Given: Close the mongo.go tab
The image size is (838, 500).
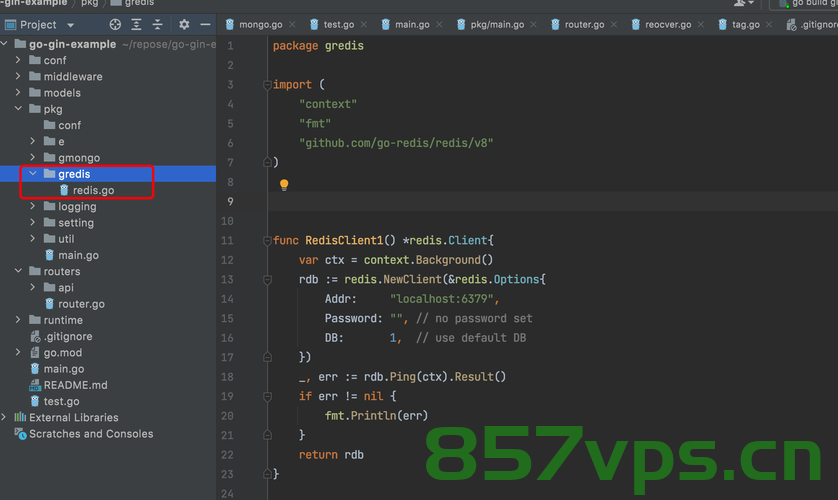Looking at the screenshot, I should 292,25.
